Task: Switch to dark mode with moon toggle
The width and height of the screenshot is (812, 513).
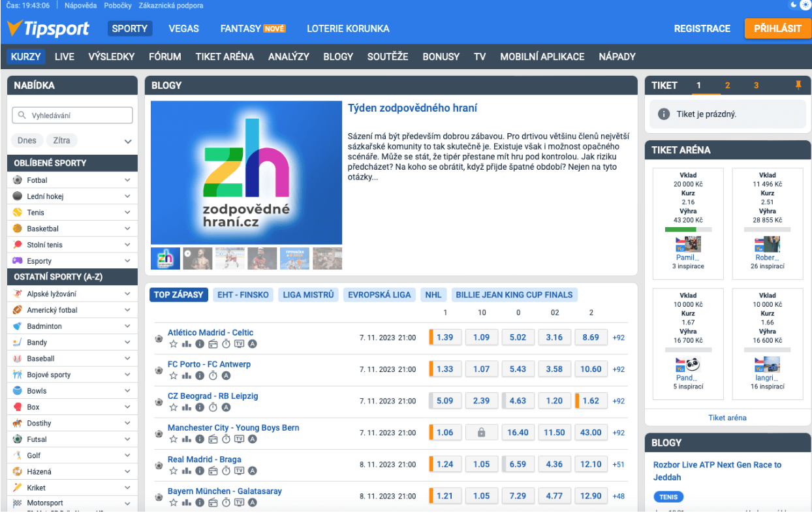Action: (794, 5)
